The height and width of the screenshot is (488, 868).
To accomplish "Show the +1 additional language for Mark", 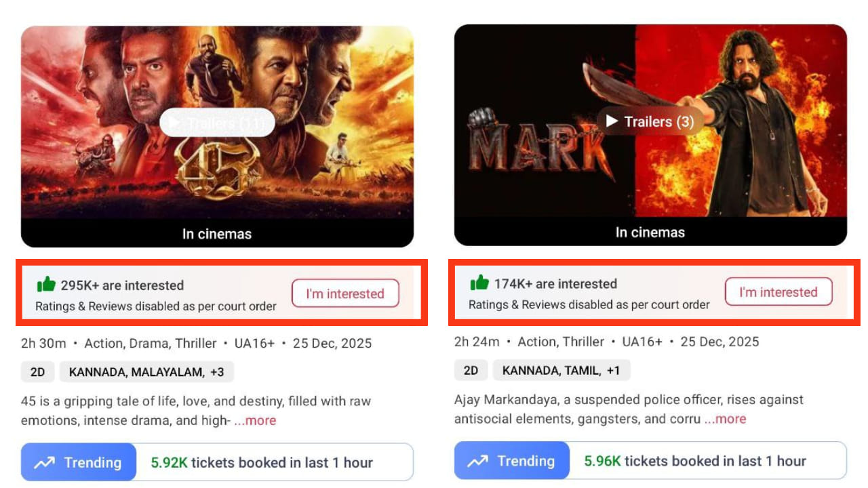I will [613, 371].
